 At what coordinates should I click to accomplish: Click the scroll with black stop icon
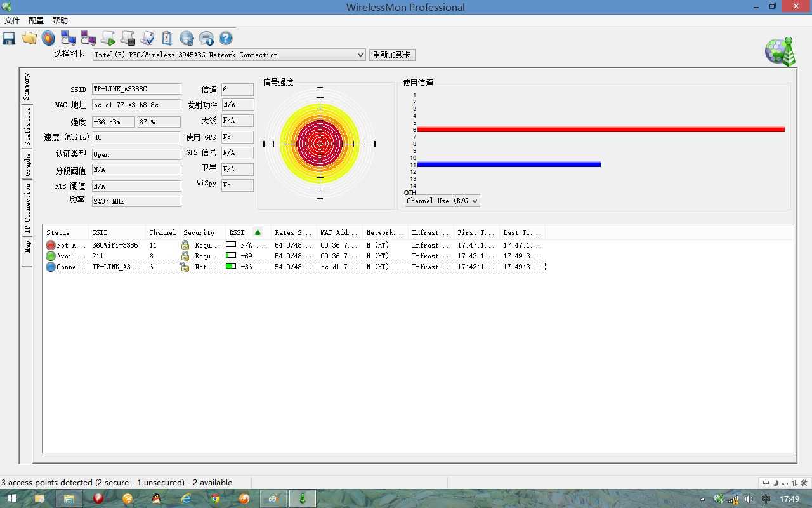128,39
